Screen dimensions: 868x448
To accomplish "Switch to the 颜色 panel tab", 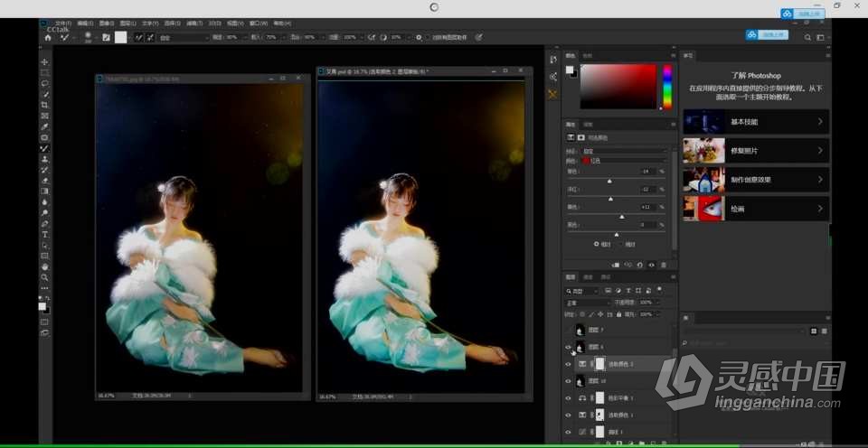I will pyautogui.click(x=571, y=56).
